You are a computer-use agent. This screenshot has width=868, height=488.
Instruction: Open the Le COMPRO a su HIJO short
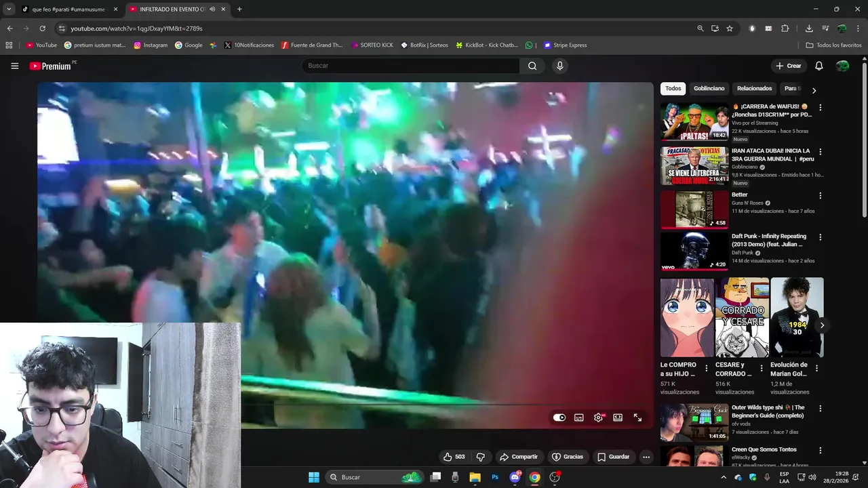(x=687, y=317)
